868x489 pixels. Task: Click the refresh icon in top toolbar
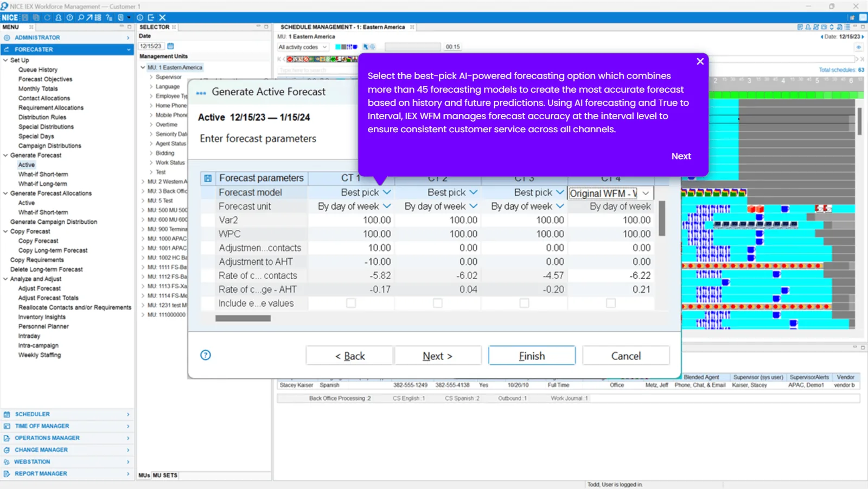pyautogui.click(x=47, y=17)
